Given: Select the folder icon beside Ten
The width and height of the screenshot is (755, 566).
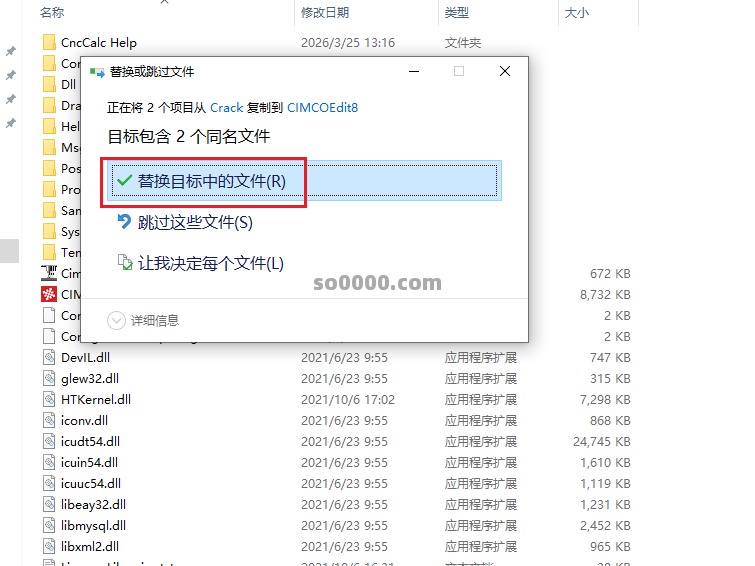Looking at the screenshot, I should [x=49, y=252].
